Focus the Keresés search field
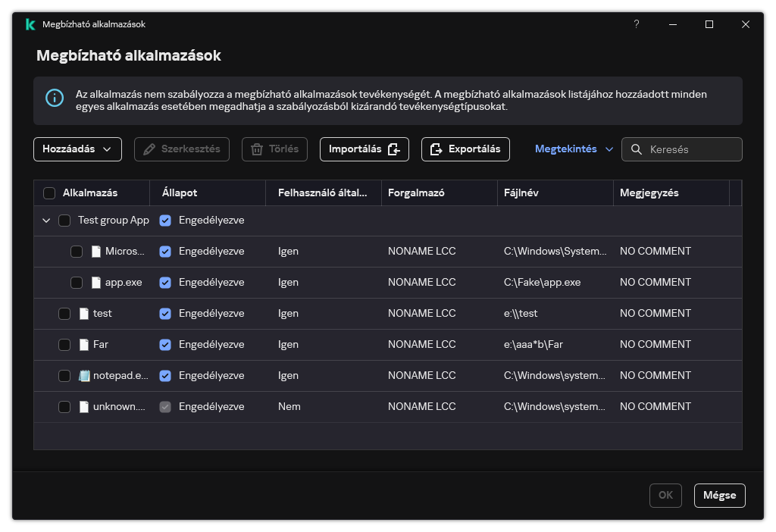This screenshot has height=532, width=776. (691, 149)
